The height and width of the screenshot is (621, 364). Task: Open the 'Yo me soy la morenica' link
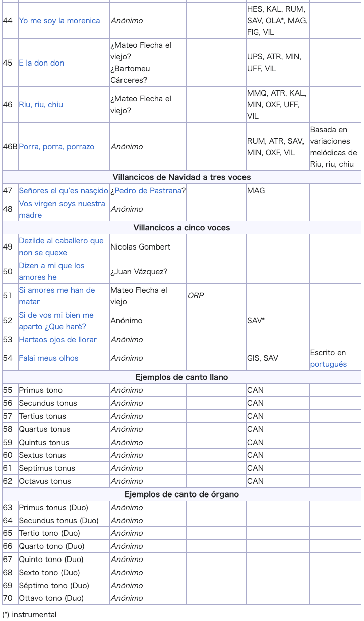59,21
